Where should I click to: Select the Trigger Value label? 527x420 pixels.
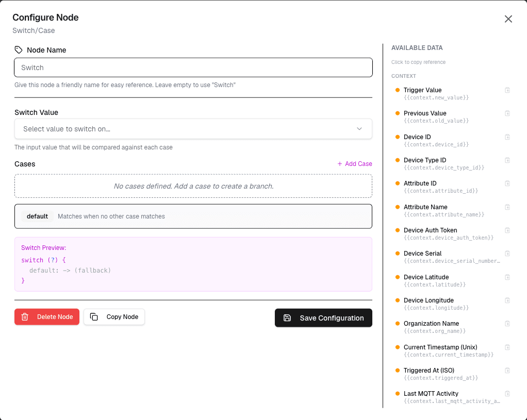pos(422,90)
